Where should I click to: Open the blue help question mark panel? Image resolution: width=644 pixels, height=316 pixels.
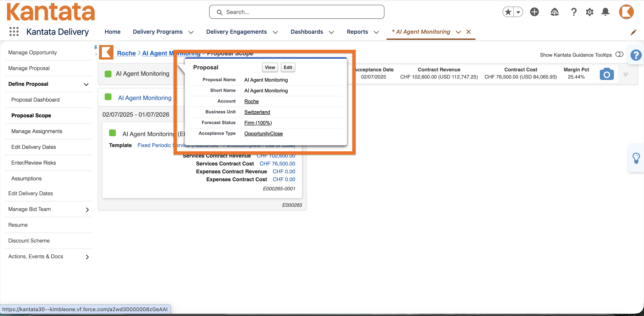[636, 55]
